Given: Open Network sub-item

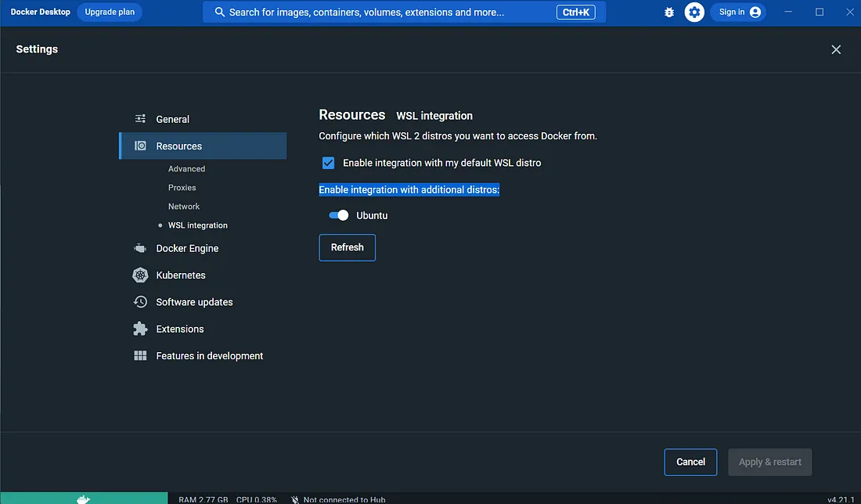Looking at the screenshot, I should [184, 207].
